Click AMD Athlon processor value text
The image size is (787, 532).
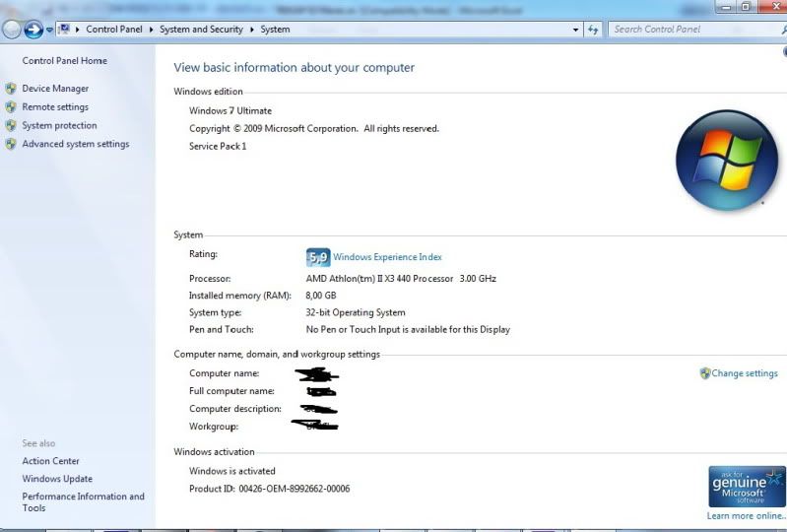[x=401, y=279]
